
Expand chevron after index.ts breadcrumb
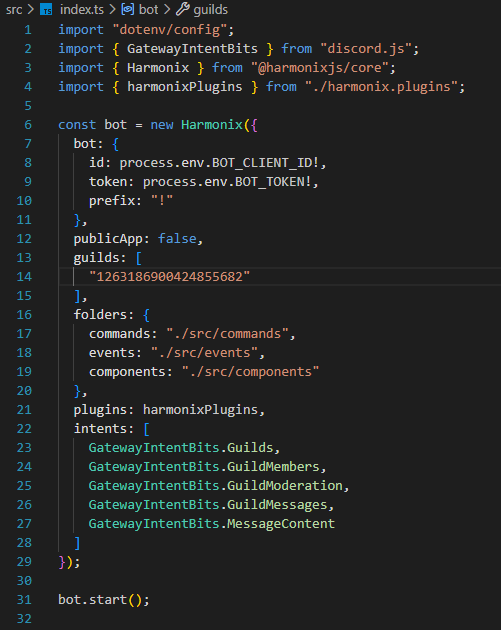coord(112,9)
